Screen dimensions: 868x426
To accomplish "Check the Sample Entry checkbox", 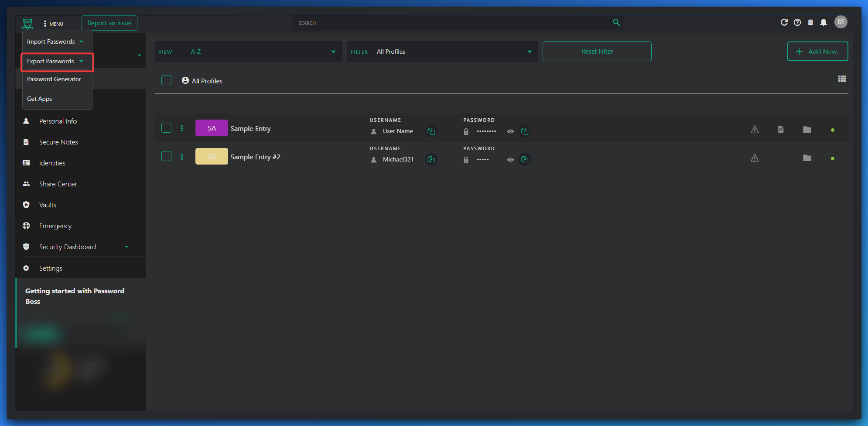I will (166, 128).
